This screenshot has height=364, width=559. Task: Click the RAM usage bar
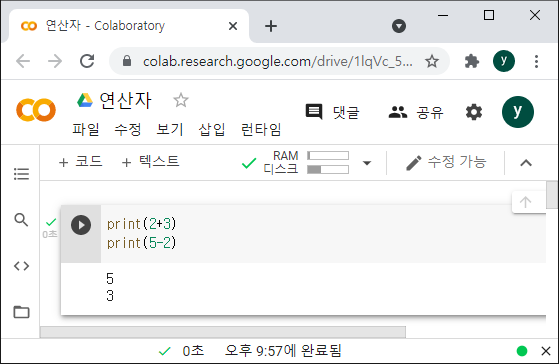(x=328, y=156)
